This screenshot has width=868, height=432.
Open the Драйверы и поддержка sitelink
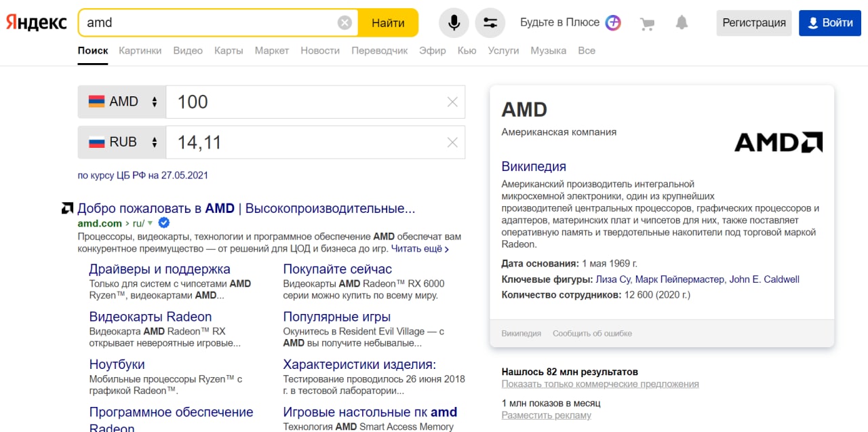(x=160, y=269)
